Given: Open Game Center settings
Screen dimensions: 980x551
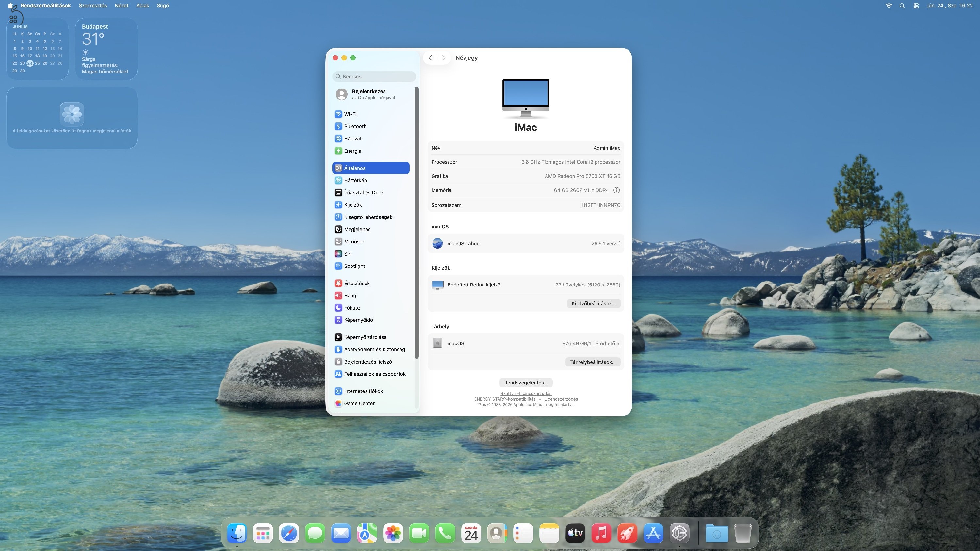Looking at the screenshot, I should pos(370,403).
